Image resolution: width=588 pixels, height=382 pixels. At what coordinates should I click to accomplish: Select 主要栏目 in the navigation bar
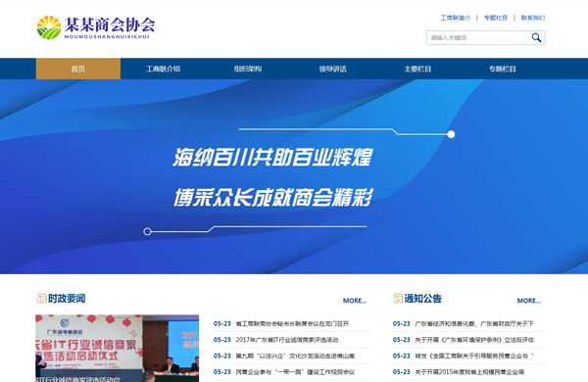[417, 69]
